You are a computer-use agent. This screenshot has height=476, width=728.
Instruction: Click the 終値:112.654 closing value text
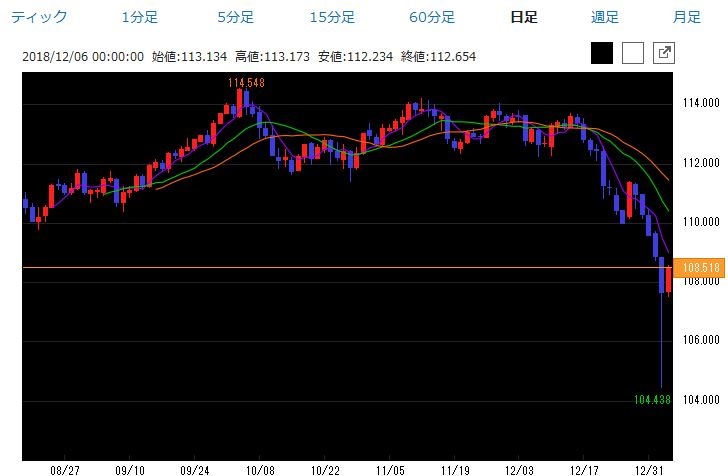coord(438,57)
